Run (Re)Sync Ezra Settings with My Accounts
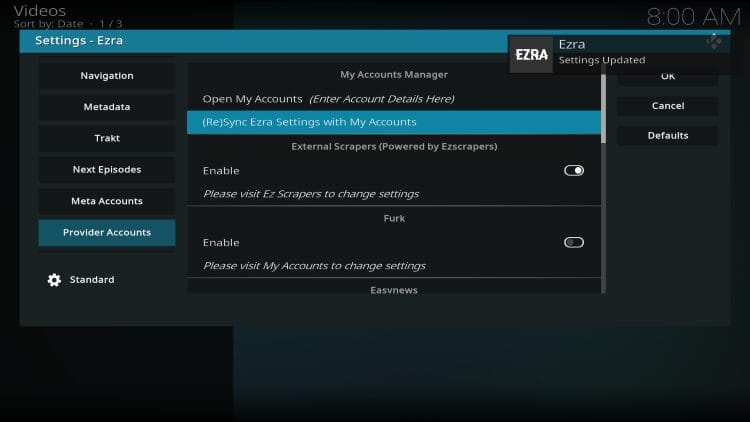The image size is (750, 422). pyautogui.click(x=394, y=122)
